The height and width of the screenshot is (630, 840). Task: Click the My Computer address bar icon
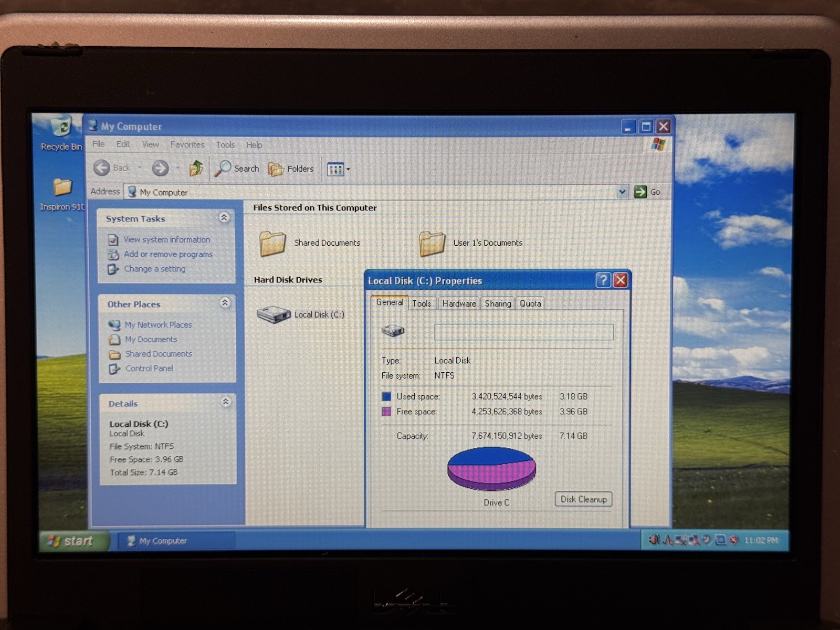point(132,192)
